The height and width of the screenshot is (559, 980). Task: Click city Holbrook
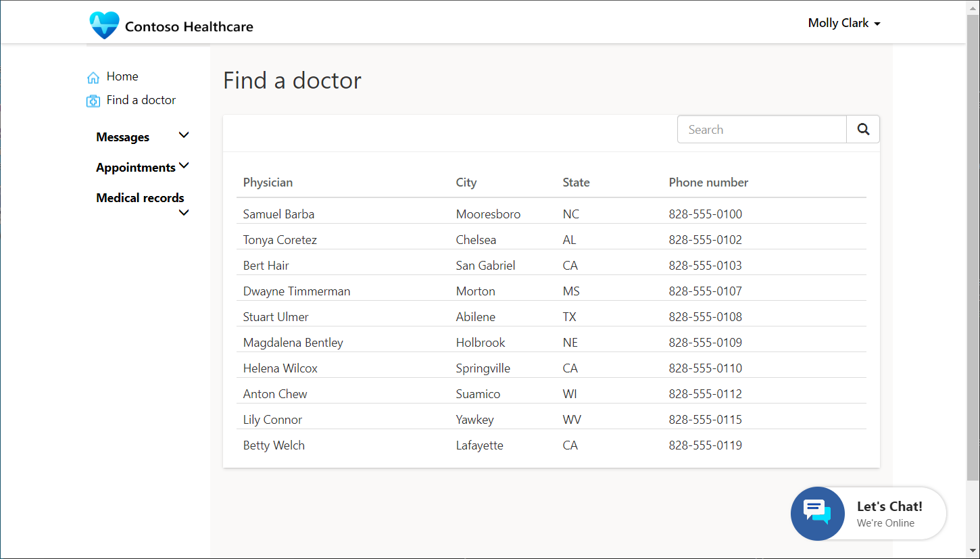[481, 343]
